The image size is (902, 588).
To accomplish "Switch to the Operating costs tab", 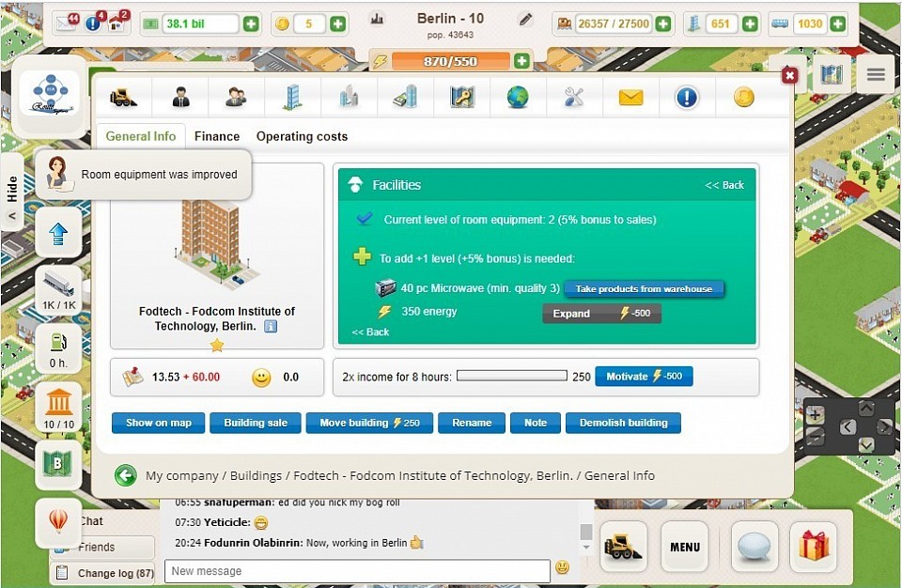I will [302, 136].
